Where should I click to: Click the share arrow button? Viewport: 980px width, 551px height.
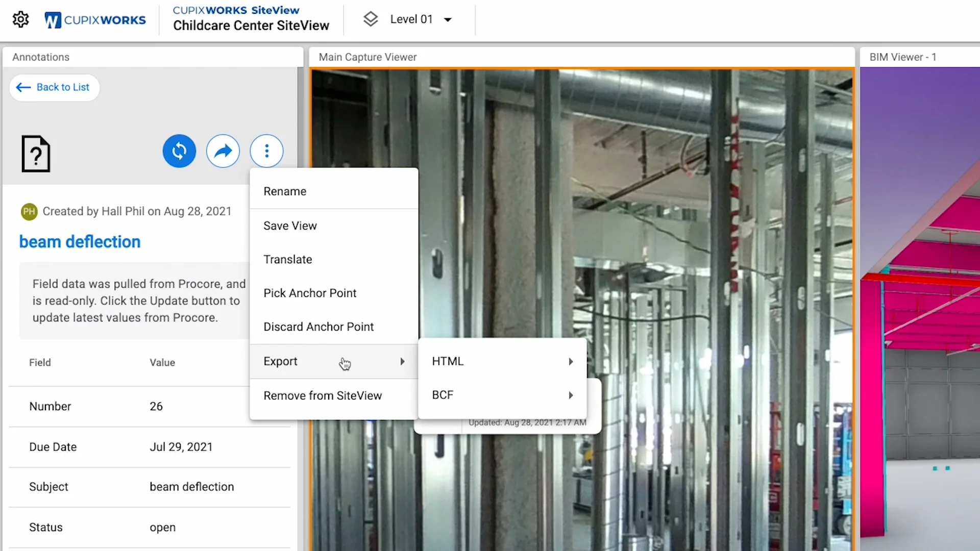[x=223, y=151]
